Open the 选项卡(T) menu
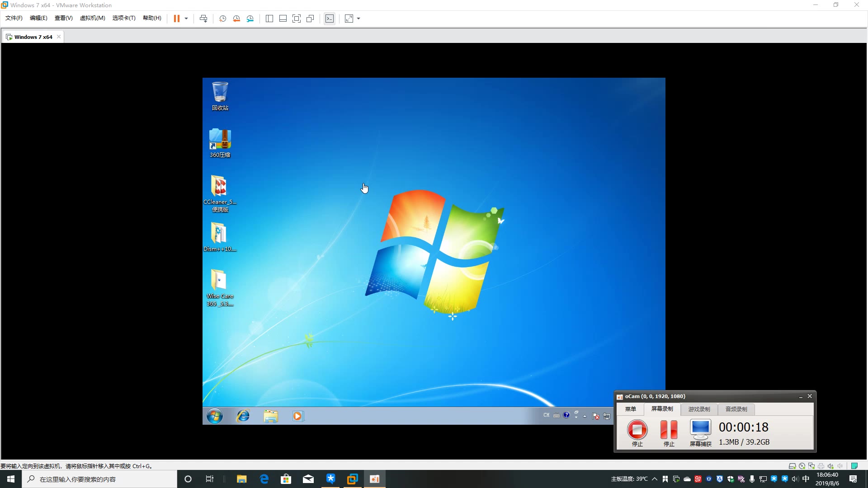This screenshot has height=488, width=868. pyautogui.click(x=124, y=18)
